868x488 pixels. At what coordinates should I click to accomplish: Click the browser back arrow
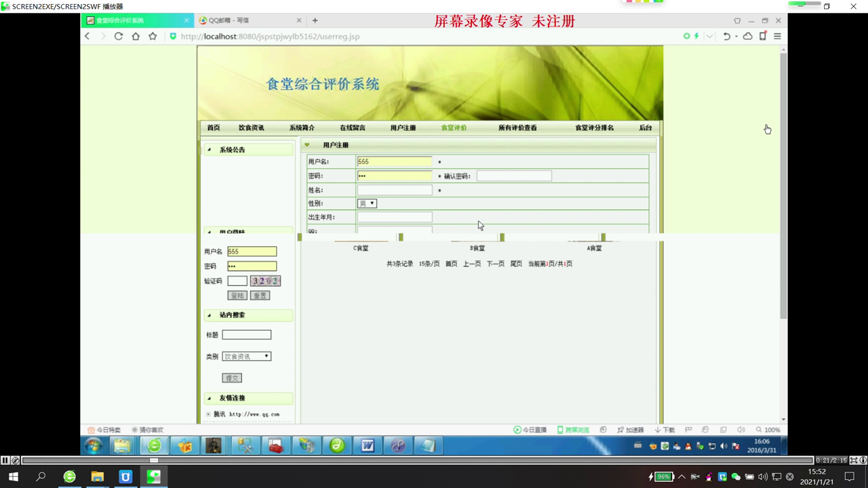[87, 36]
